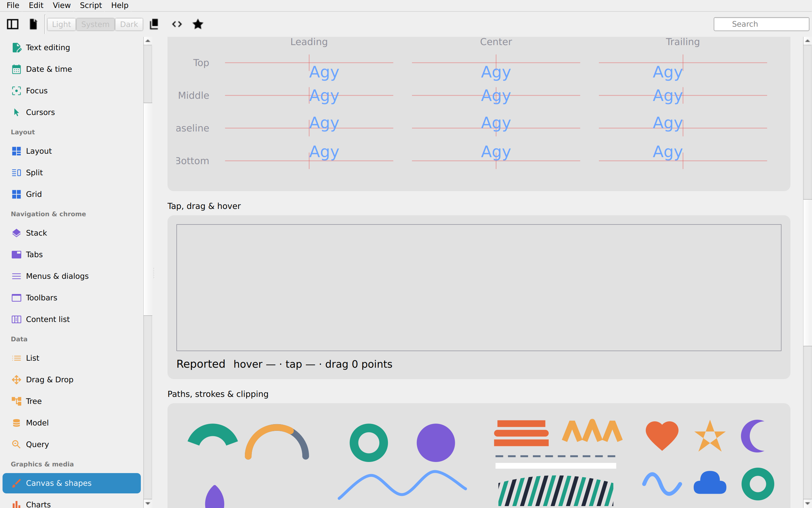Open the File menu
This screenshot has width=812, height=508.
(13, 5)
